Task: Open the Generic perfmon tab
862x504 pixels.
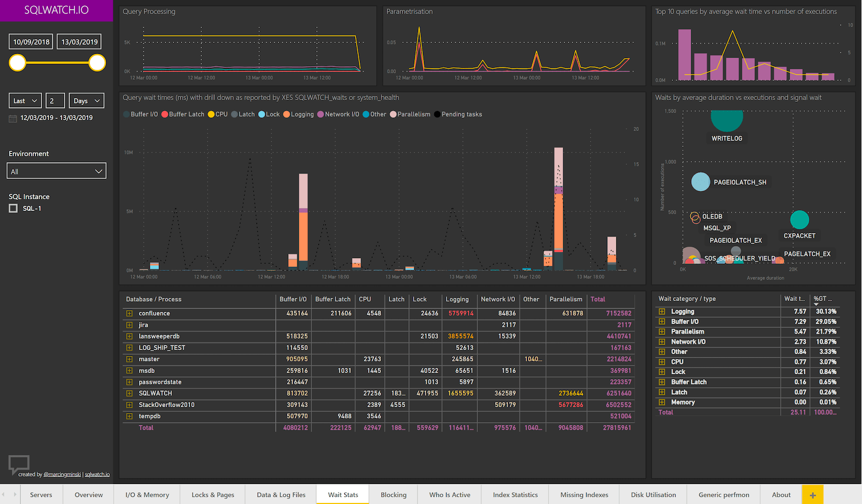Action: pyautogui.click(x=724, y=495)
